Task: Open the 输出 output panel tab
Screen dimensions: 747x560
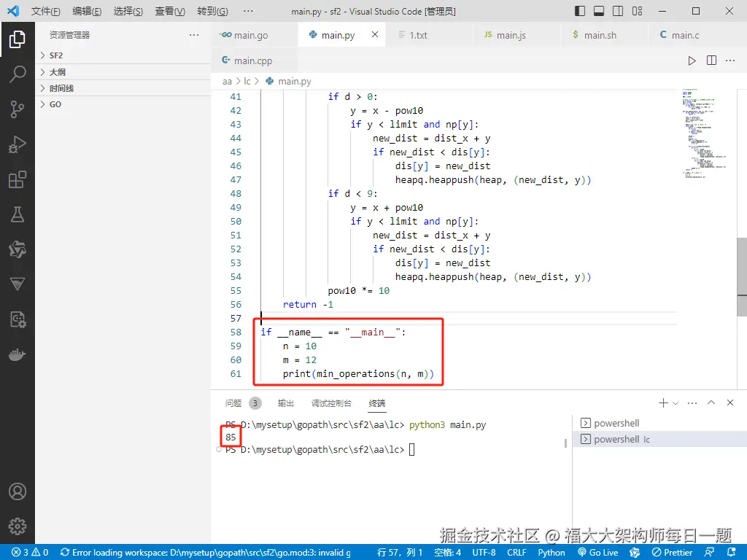Action: point(286,403)
